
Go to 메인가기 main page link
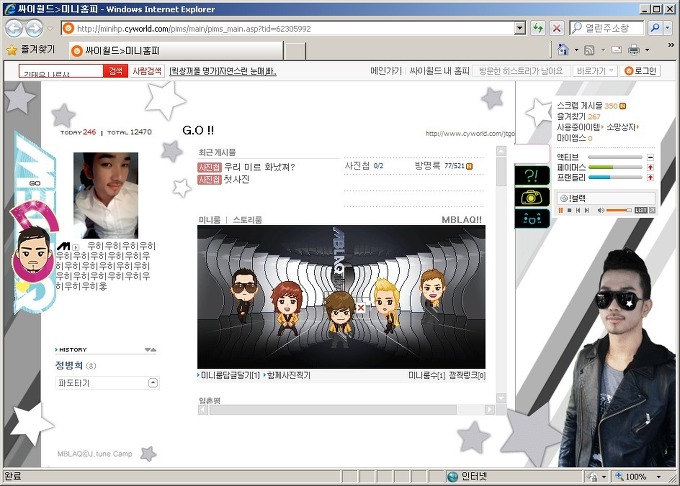pos(386,71)
